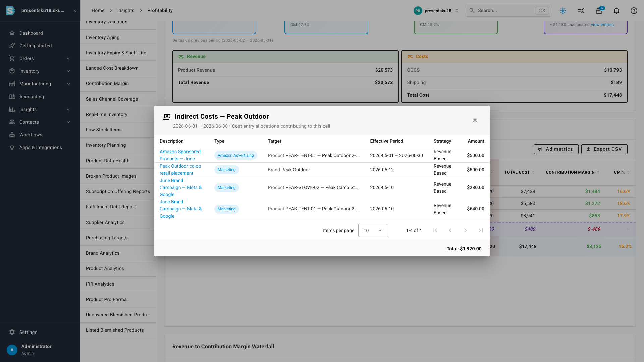
Task: Open the task checklist icon
Action: (x=581, y=11)
